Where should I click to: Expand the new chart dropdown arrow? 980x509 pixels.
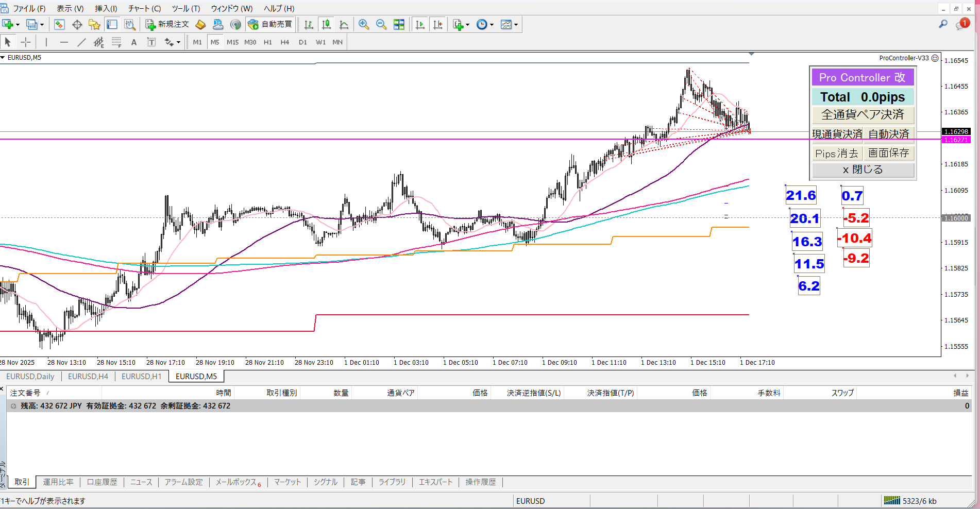(18, 24)
